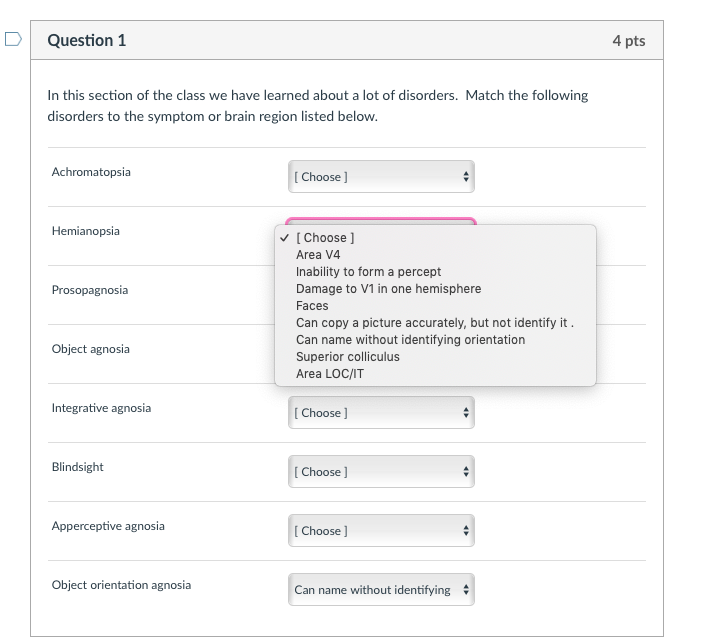Click the 4 pts label
704x643 pixels.
coord(628,41)
